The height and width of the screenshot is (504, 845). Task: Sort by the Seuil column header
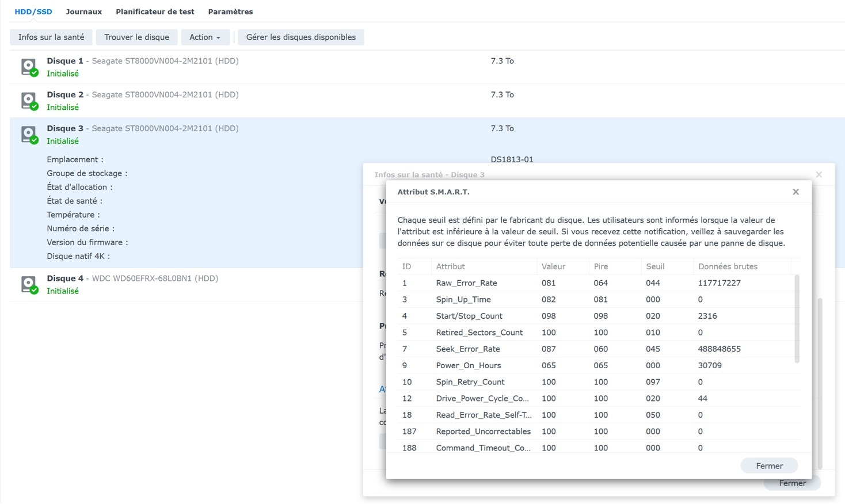point(668,266)
